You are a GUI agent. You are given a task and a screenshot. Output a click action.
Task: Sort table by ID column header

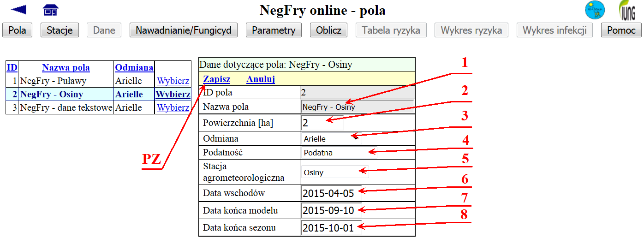(12, 68)
